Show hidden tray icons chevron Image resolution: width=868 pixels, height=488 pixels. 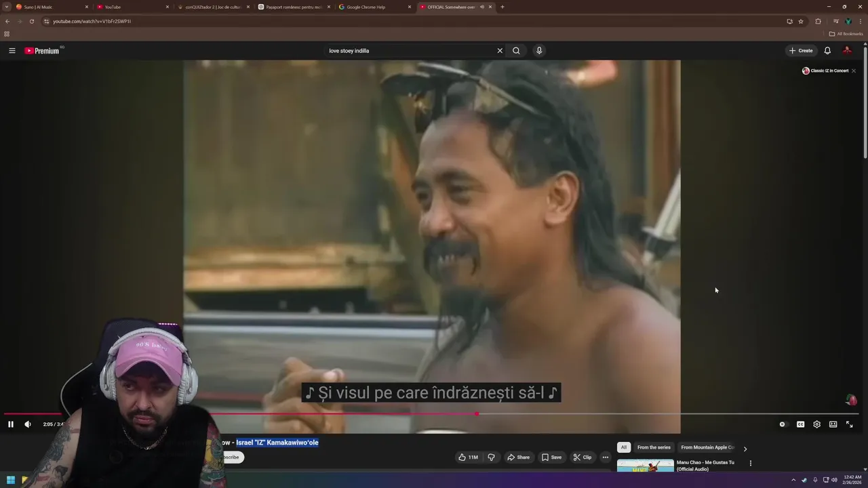(x=793, y=480)
